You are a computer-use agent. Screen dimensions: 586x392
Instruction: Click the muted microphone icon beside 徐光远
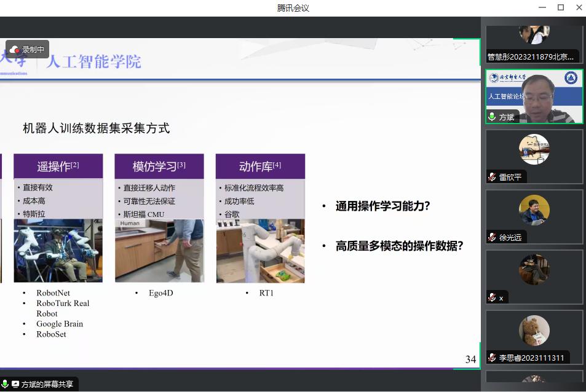(492, 237)
